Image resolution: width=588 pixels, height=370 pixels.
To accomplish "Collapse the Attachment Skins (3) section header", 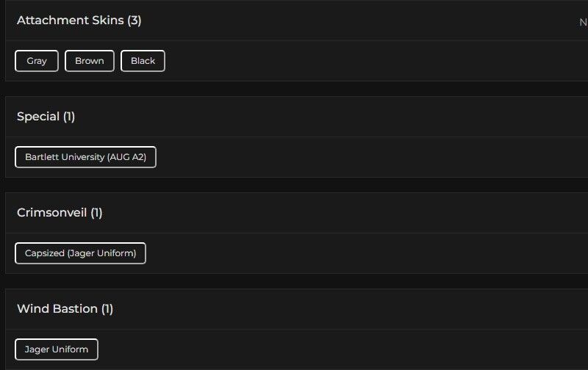I will [x=71, y=21].
